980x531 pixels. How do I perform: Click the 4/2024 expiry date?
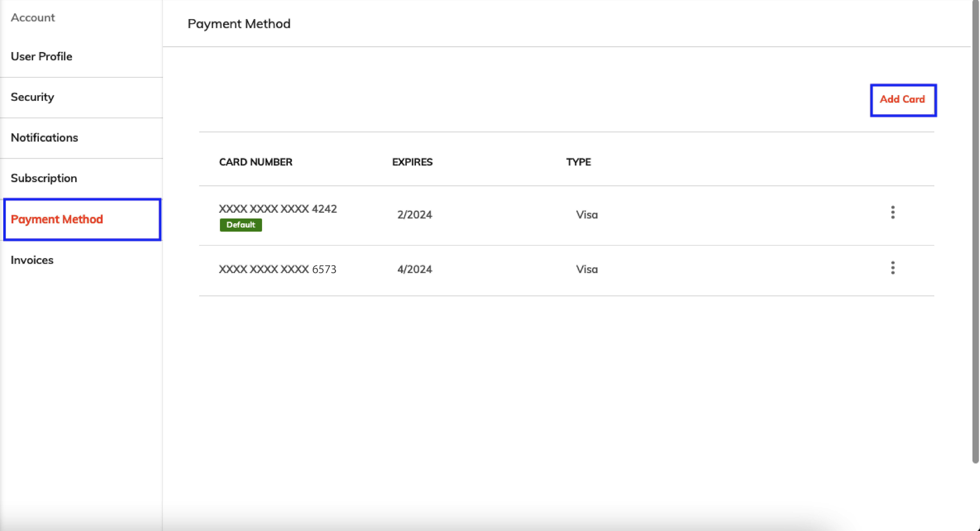(x=415, y=269)
